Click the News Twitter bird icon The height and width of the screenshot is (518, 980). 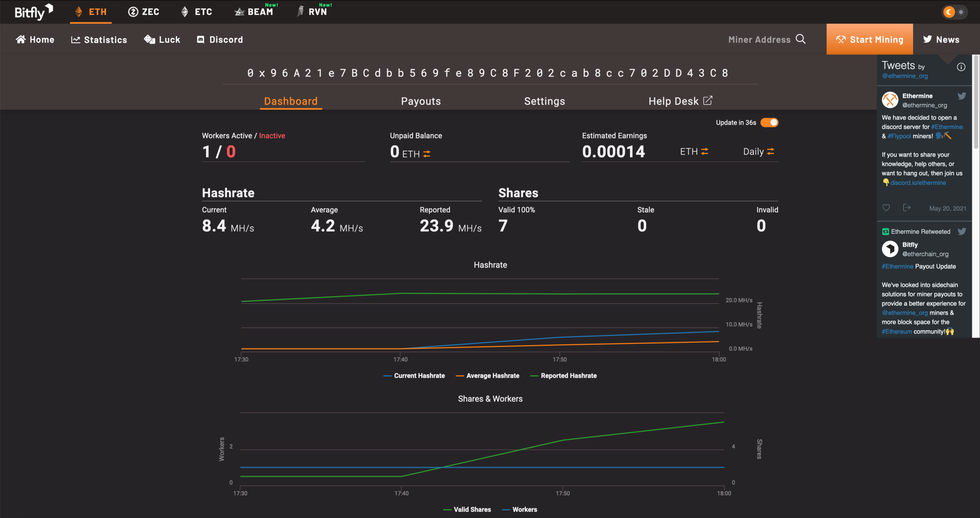pyautogui.click(x=927, y=39)
